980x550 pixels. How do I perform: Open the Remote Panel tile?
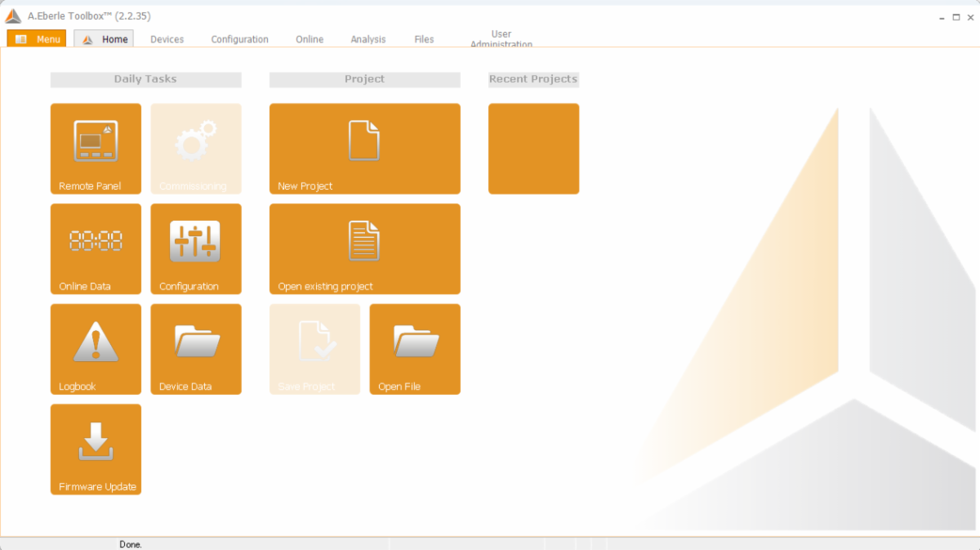tap(96, 148)
